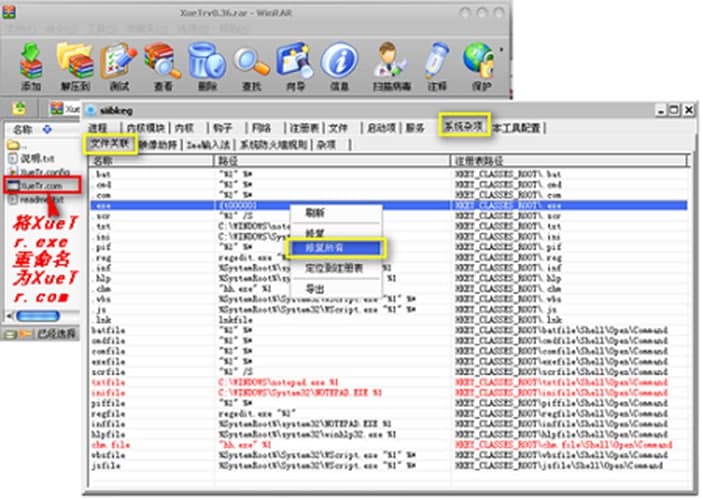Switch to the 进程 (Processes) tab
Screen dimensions: 703x500
[98, 128]
